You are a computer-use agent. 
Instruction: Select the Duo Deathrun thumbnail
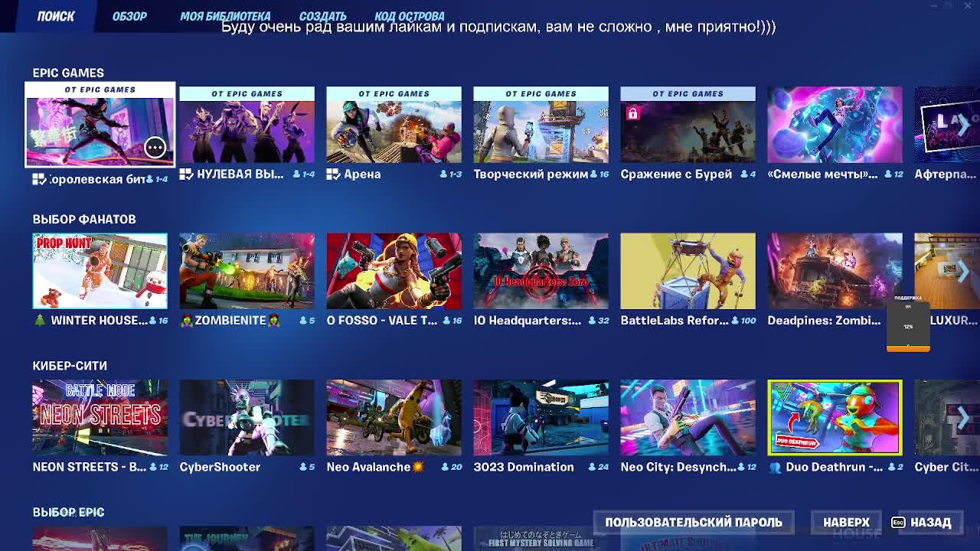click(x=835, y=418)
